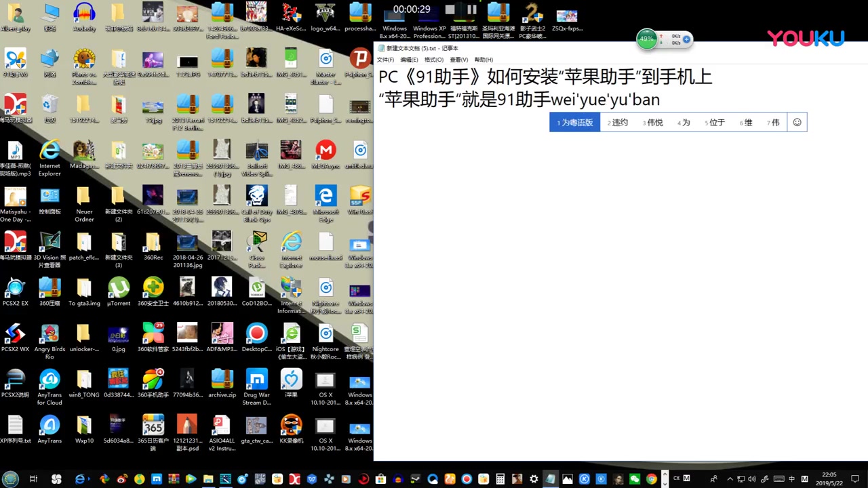Select IME candidate 1 为粤语版
The height and width of the screenshot is (488, 868).
coord(575,123)
